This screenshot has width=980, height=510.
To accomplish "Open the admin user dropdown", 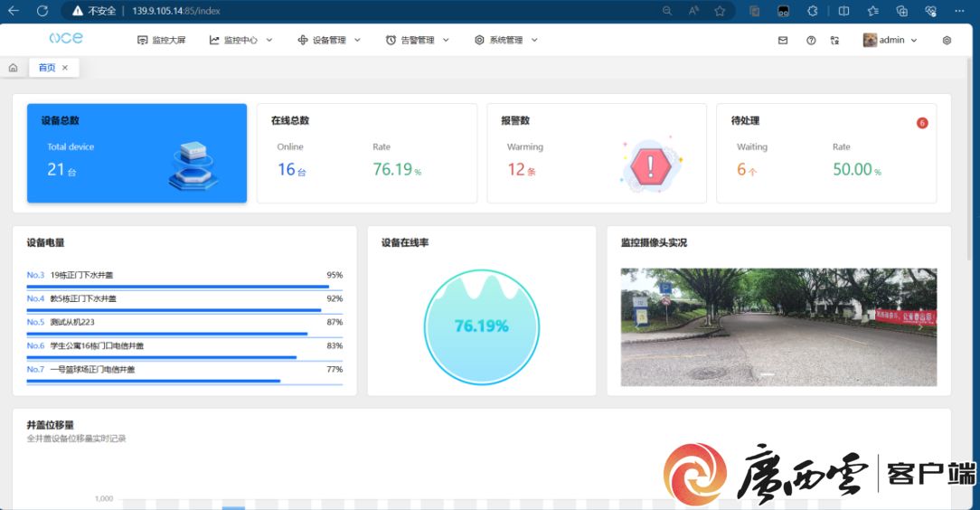I will pyautogui.click(x=890, y=40).
